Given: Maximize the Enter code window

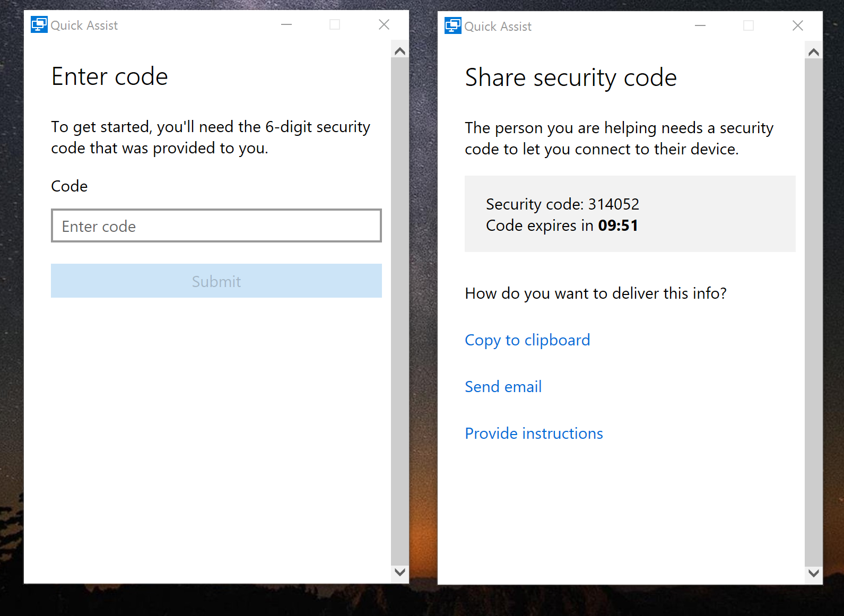Looking at the screenshot, I should coord(335,25).
